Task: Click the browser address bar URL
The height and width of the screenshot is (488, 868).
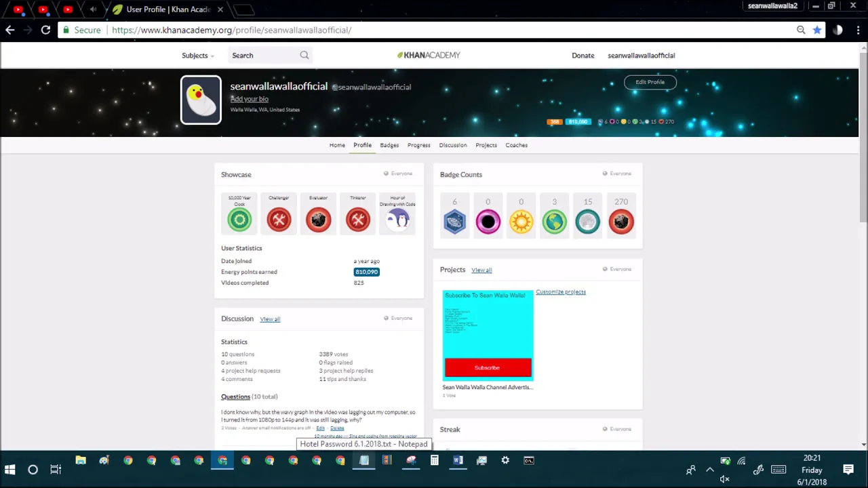Action: pos(231,30)
